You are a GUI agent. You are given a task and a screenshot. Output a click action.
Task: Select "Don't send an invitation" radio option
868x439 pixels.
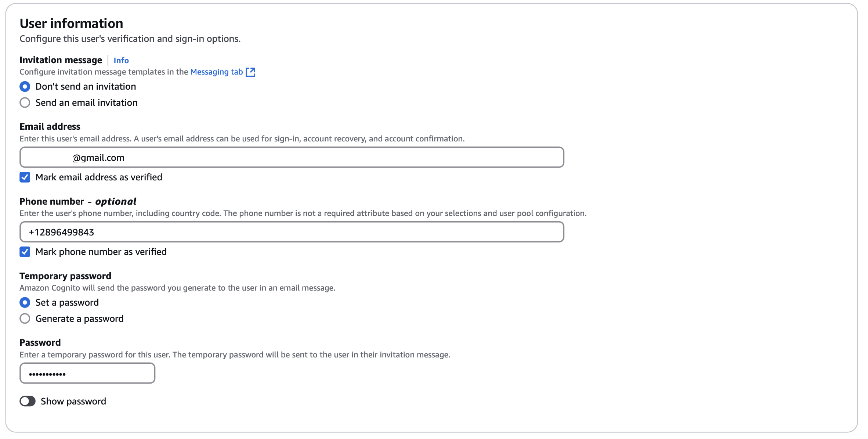[x=25, y=87]
